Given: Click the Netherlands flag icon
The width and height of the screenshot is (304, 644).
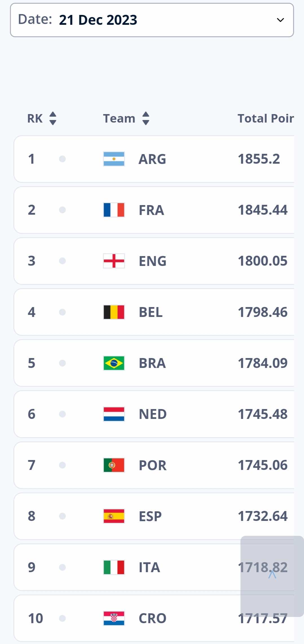Looking at the screenshot, I should (114, 414).
